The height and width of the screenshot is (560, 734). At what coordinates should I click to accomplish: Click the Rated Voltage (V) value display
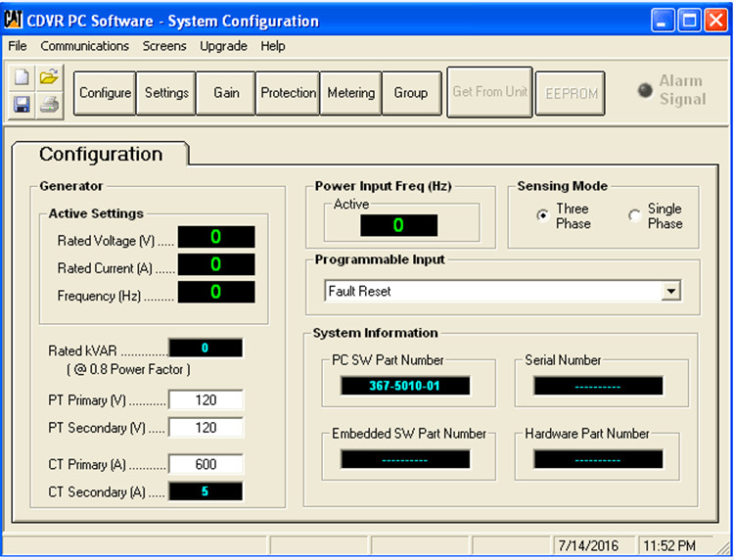216,237
